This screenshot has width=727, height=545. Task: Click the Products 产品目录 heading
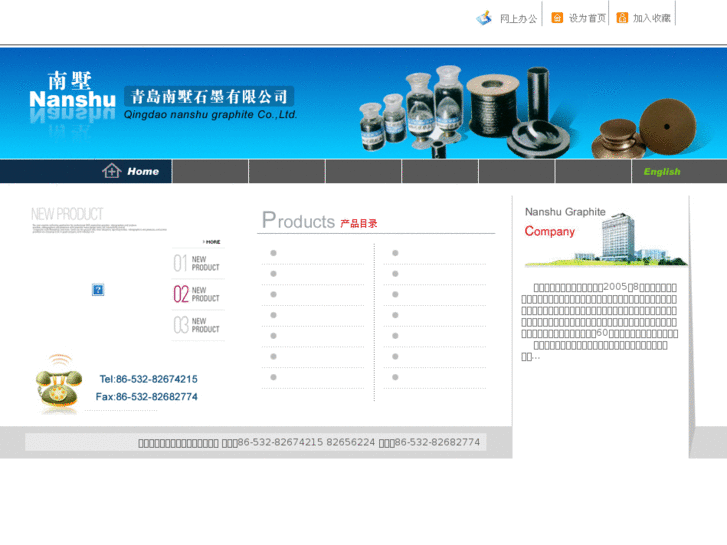click(x=320, y=220)
